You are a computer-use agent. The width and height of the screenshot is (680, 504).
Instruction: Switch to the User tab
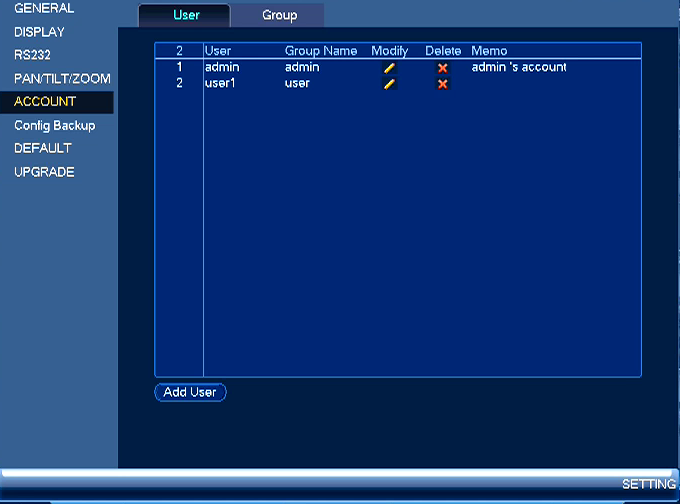point(185,16)
